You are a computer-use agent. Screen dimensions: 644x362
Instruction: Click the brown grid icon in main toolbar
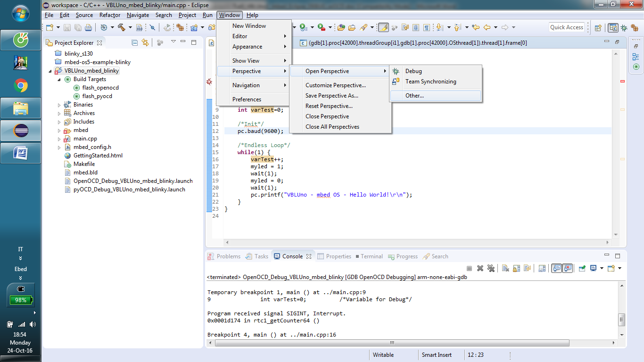point(180,27)
